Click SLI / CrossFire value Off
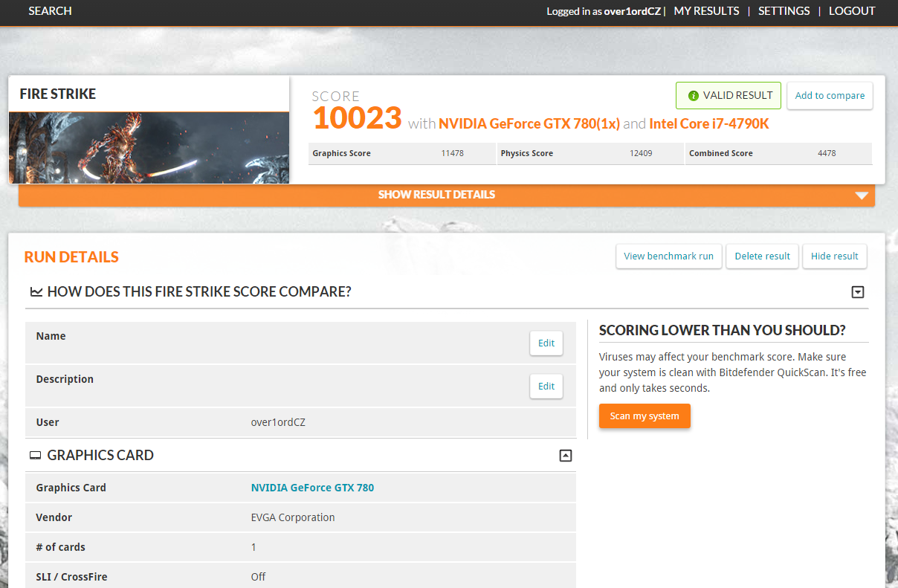The width and height of the screenshot is (898, 588). point(258,577)
